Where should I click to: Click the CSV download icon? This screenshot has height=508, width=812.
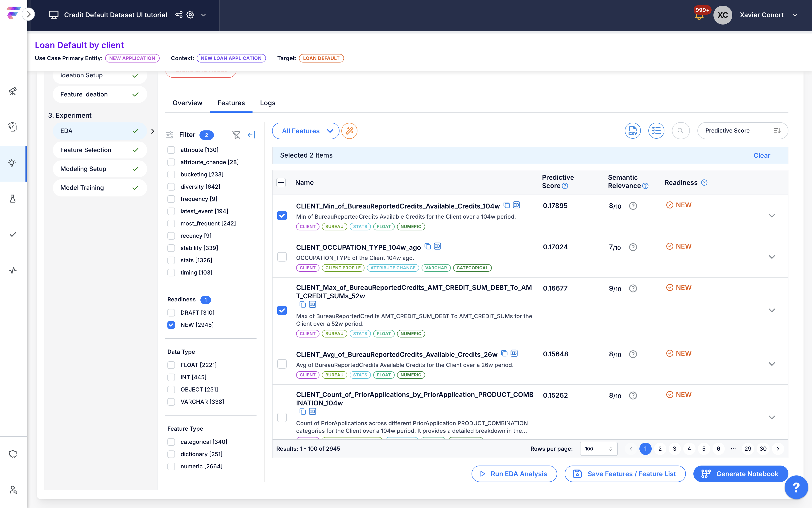click(x=632, y=131)
